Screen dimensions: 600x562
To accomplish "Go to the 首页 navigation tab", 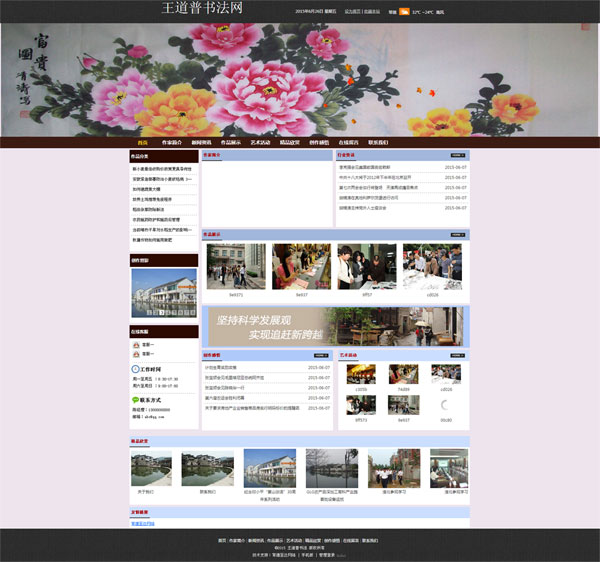I will point(143,143).
